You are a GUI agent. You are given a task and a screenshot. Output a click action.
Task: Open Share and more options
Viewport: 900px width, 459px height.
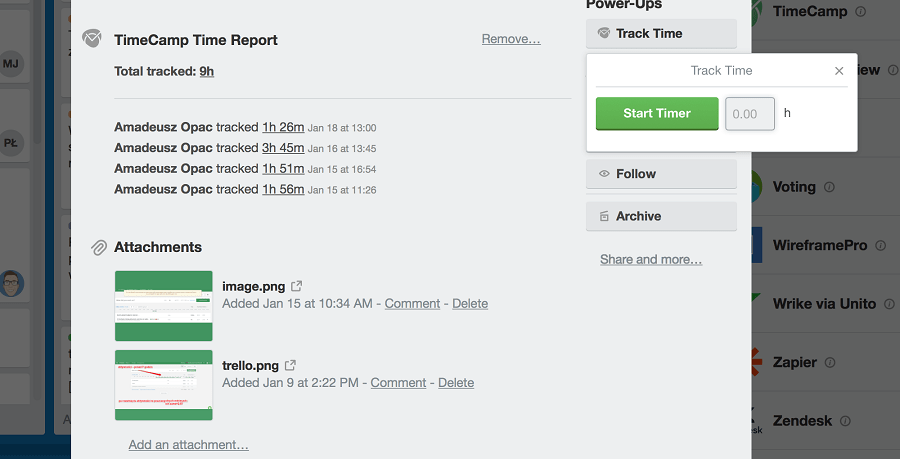pyautogui.click(x=651, y=259)
